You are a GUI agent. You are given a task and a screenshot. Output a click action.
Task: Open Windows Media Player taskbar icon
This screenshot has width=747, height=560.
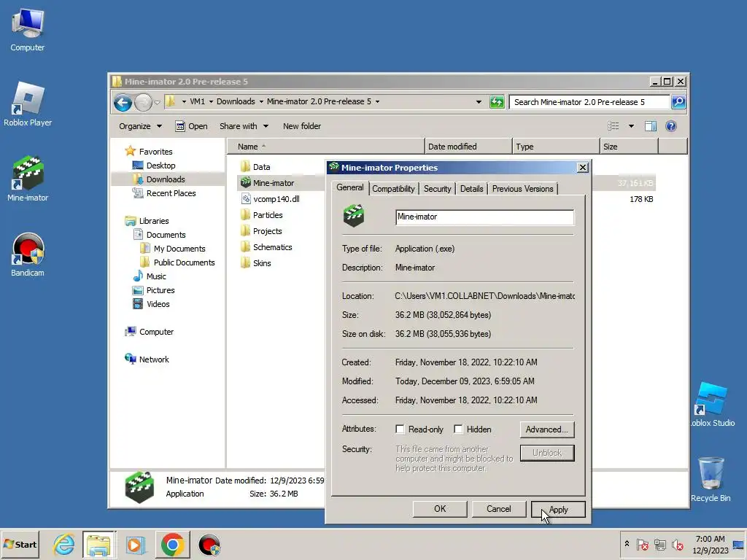pos(135,545)
